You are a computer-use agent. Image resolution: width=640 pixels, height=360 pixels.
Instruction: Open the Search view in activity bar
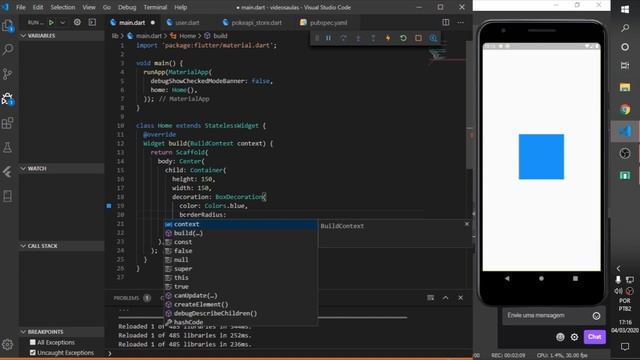8,50
